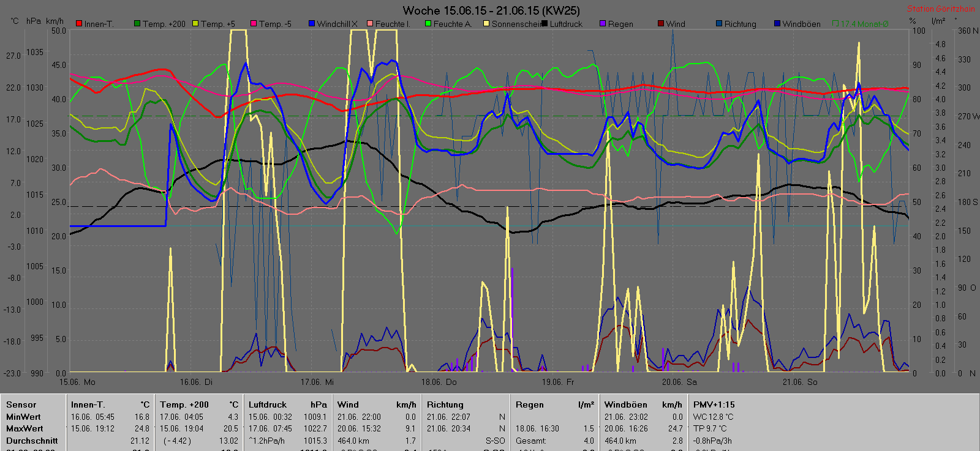Click the ( - 4.42 ) value in table
Screen dimensions: 980x451
point(177,441)
